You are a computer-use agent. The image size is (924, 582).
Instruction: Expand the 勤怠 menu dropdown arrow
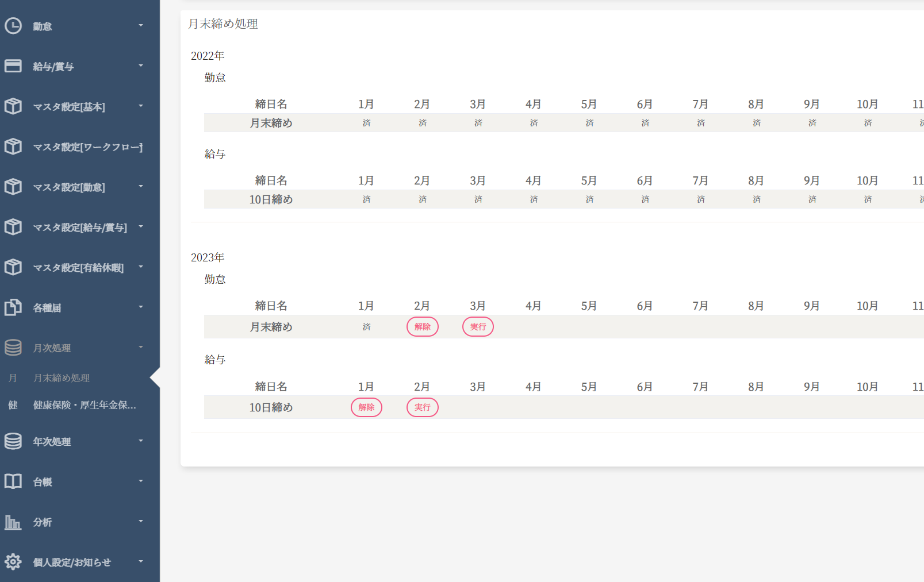[x=141, y=25]
